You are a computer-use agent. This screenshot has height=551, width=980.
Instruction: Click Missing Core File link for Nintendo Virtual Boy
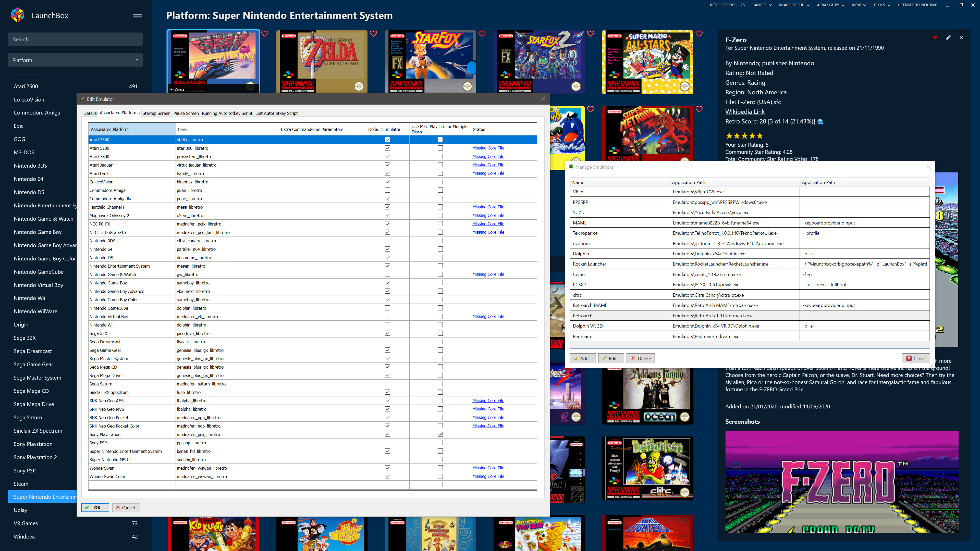[x=488, y=316]
